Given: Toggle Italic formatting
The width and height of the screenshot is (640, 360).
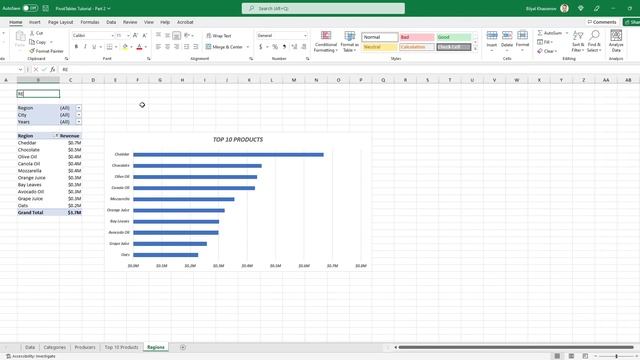Looking at the screenshot, I should (85, 47).
